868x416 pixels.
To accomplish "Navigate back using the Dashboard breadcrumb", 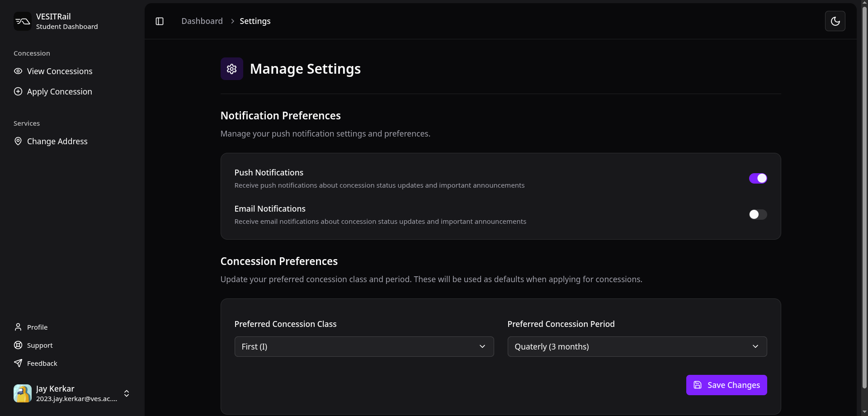I will point(202,21).
